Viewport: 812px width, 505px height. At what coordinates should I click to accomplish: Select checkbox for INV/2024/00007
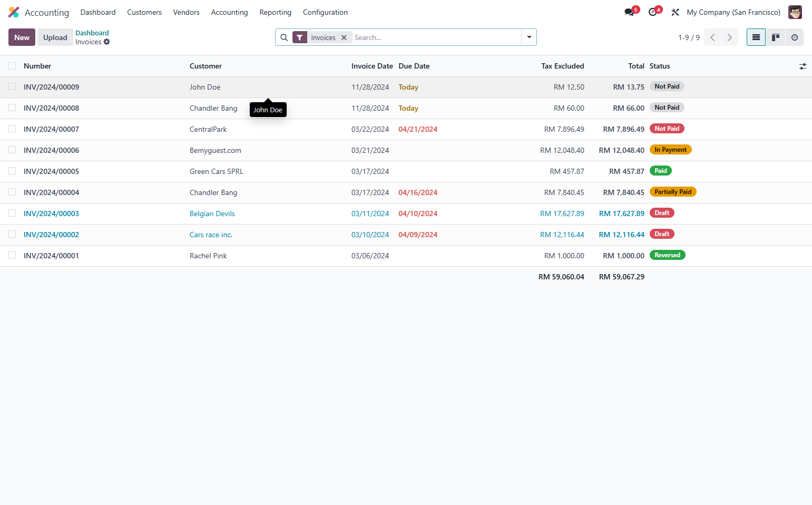click(12, 129)
